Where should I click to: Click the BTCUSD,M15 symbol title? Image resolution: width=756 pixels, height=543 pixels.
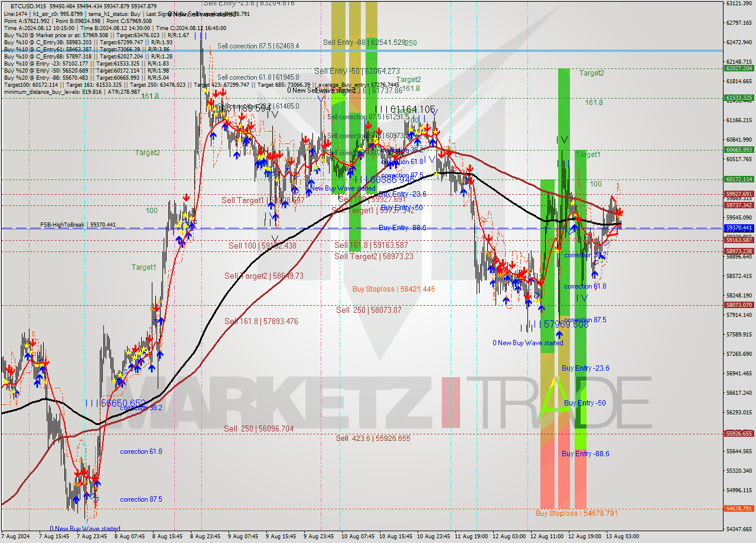[x=30, y=6]
